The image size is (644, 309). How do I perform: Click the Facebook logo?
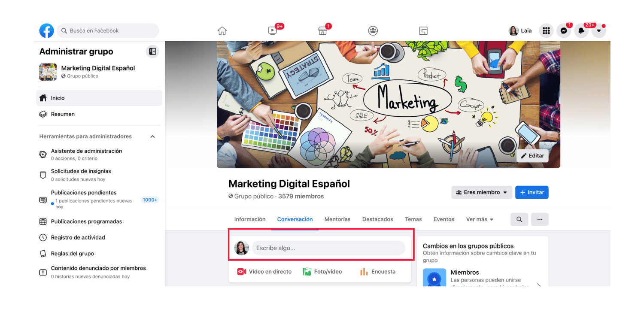click(x=47, y=30)
